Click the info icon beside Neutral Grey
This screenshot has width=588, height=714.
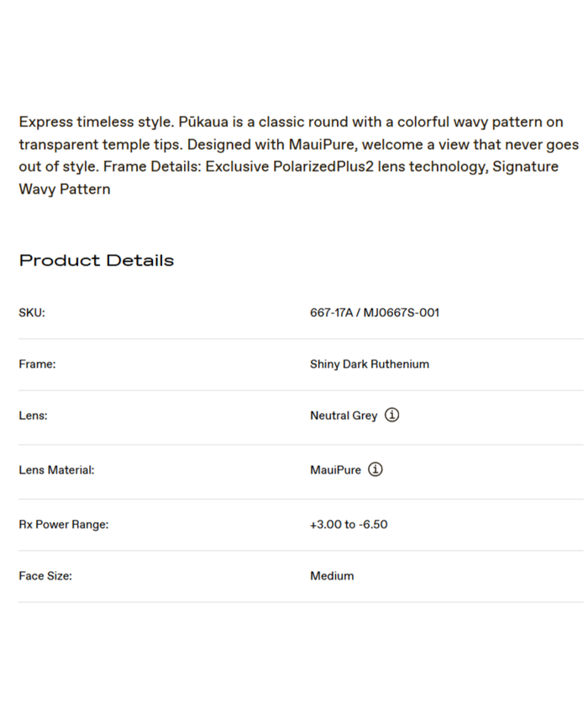click(392, 415)
